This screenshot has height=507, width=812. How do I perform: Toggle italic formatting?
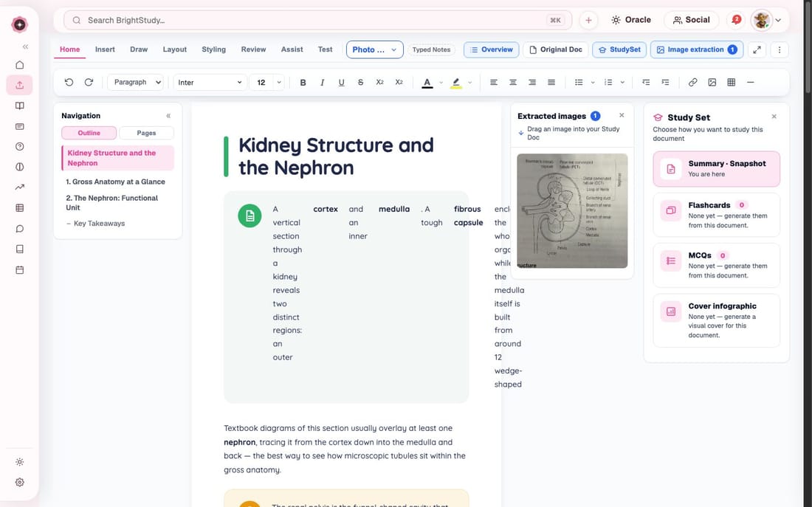[322, 83]
